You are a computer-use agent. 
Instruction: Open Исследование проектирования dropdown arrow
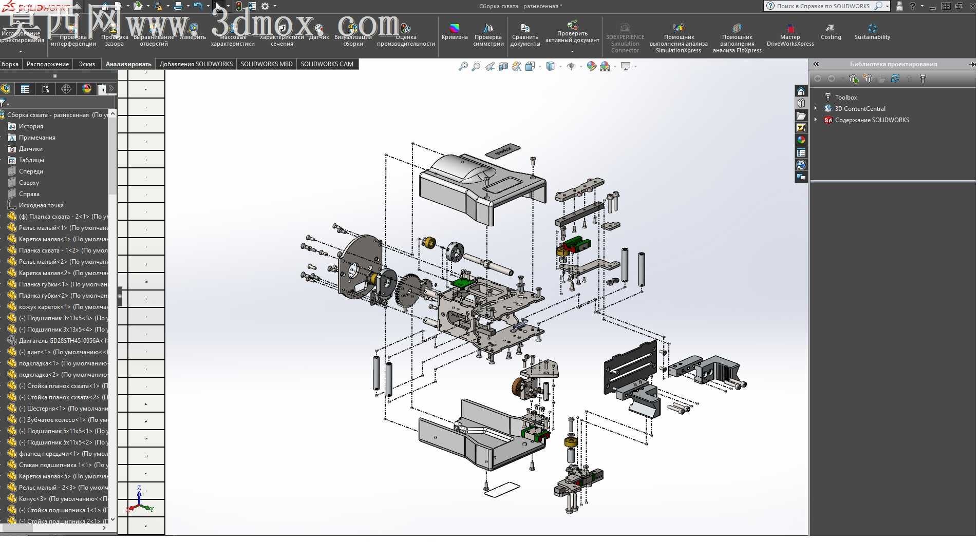point(21,51)
